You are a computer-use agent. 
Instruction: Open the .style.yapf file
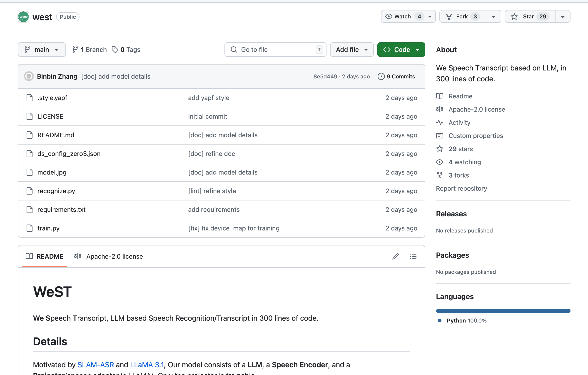tap(52, 98)
